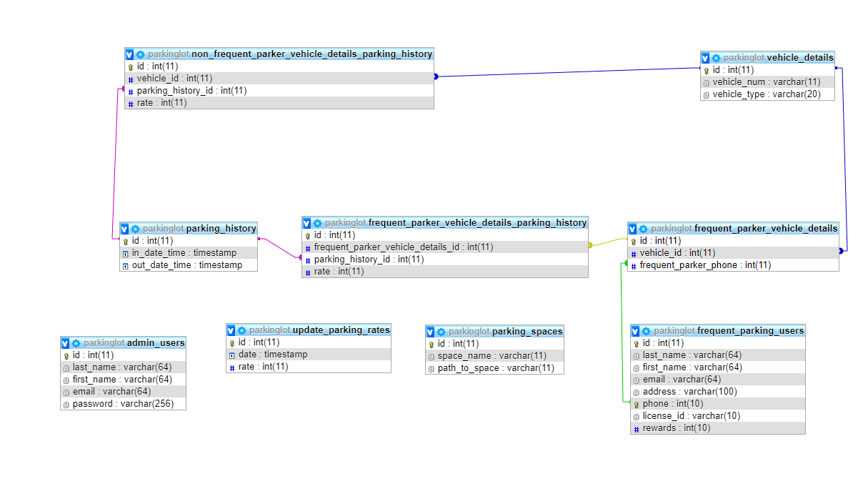Hide columns of update_parking_rates table
Image resolution: width=868 pixels, height=489 pixels.
(231, 330)
